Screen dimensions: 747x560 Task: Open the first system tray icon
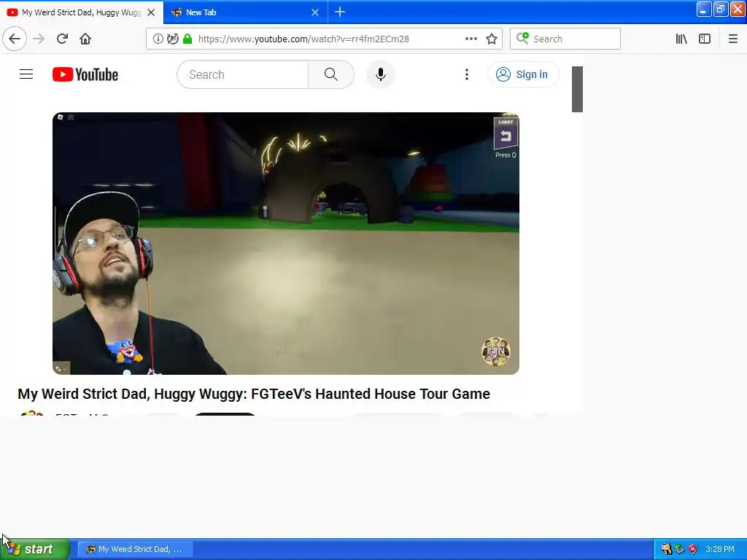coord(667,549)
